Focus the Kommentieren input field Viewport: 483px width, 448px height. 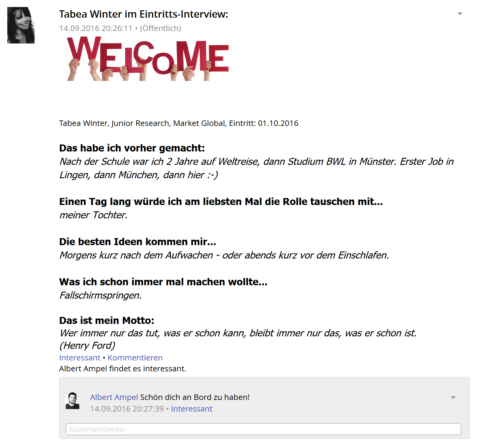pos(264,429)
